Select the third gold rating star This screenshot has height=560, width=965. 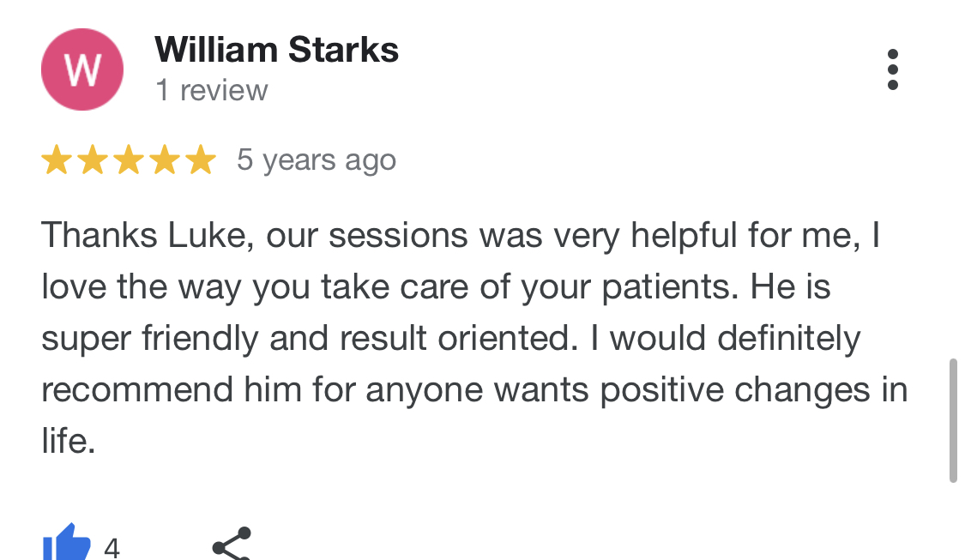point(129,160)
